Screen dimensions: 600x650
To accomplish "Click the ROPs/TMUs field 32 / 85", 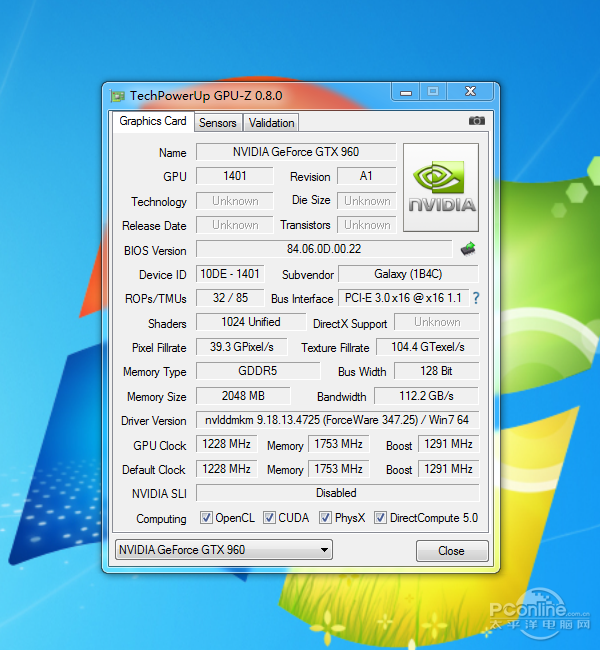I will 230,298.
